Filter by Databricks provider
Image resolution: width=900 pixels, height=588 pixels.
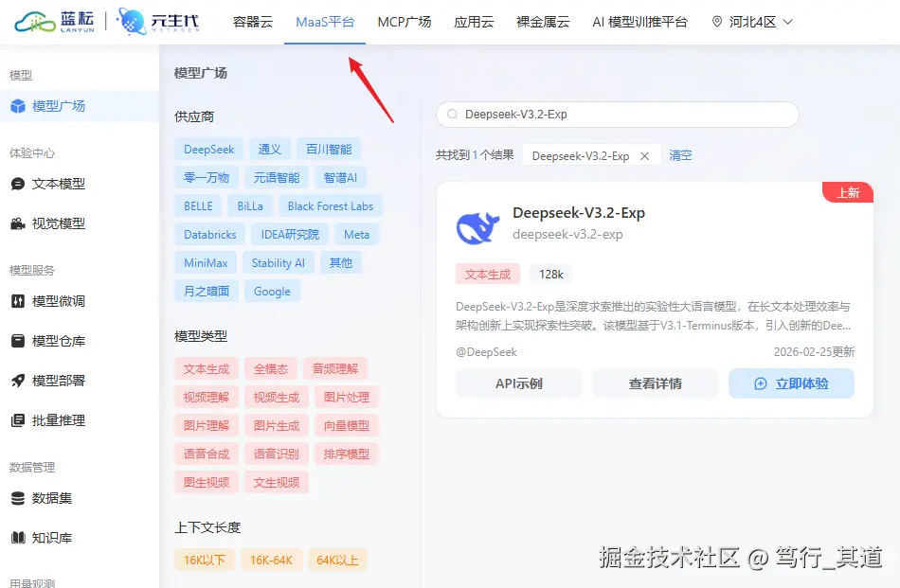coord(210,235)
